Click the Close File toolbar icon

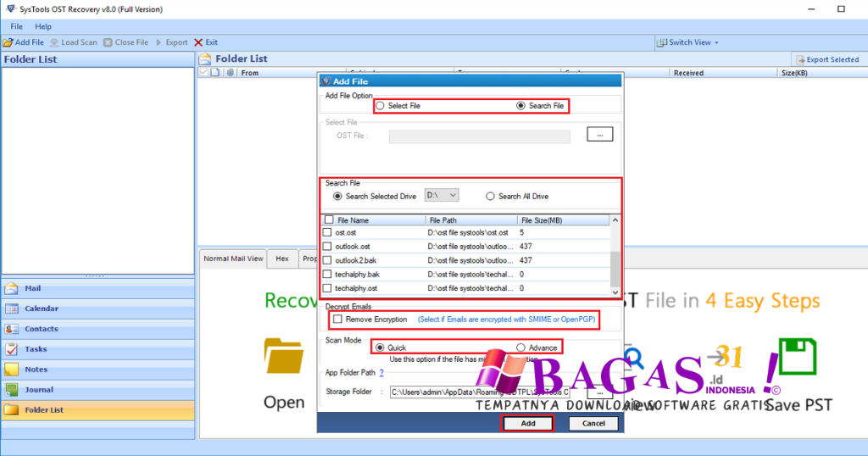108,42
